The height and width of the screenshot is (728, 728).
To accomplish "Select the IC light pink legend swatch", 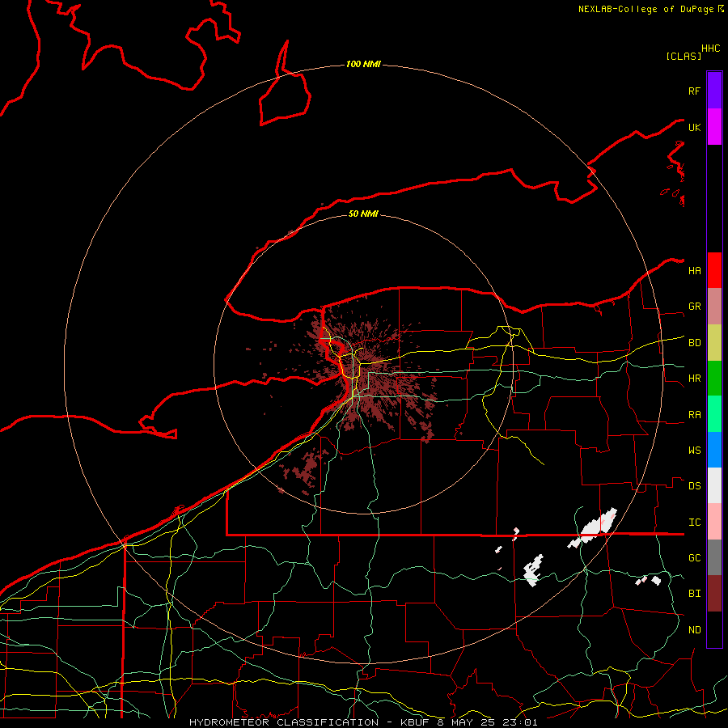I will tap(714, 522).
